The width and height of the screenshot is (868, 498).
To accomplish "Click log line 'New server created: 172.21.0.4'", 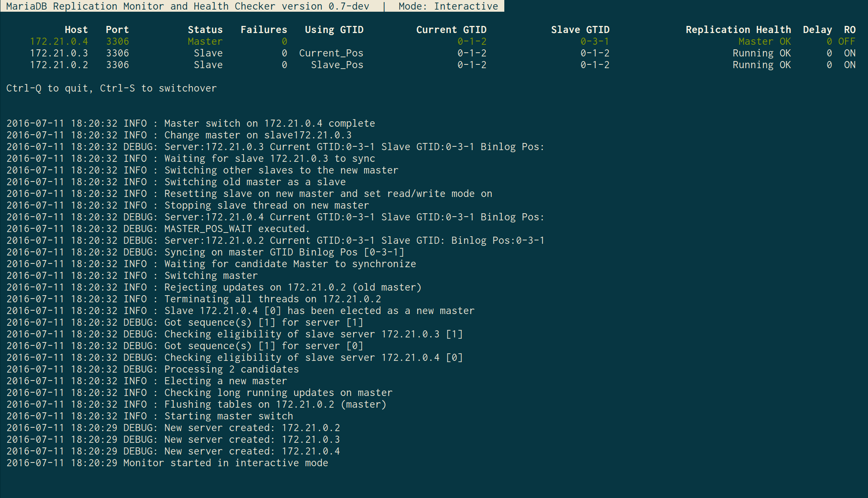I will click(252, 451).
